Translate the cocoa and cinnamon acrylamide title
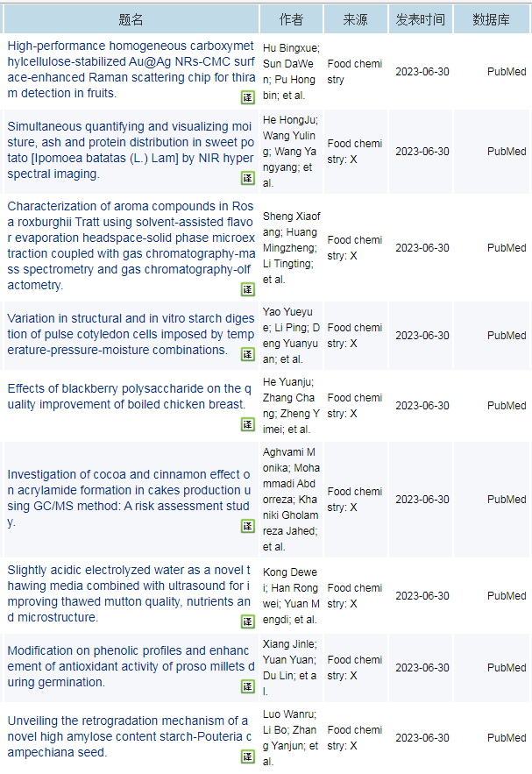The height and width of the screenshot is (774, 532). [x=248, y=526]
